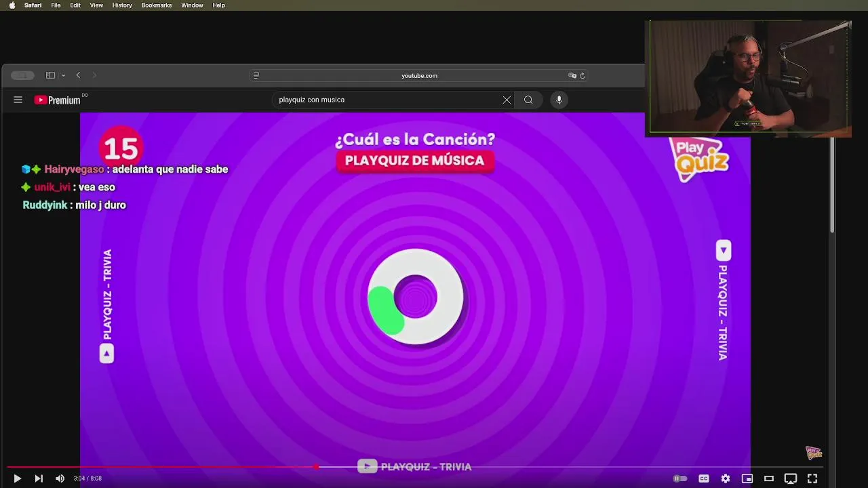Click the 3:04 / 8:08 time display
Screen dimensions: 868x488
click(87, 479)
